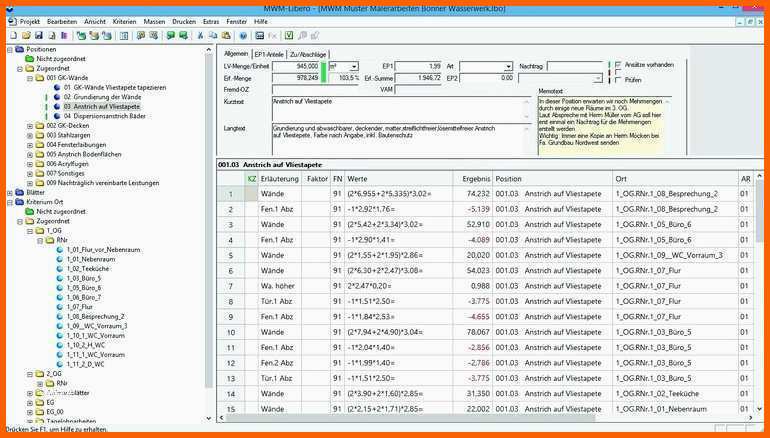
Task: Click the Open folder toolbar icon
Action: click(x=26, y=35)
